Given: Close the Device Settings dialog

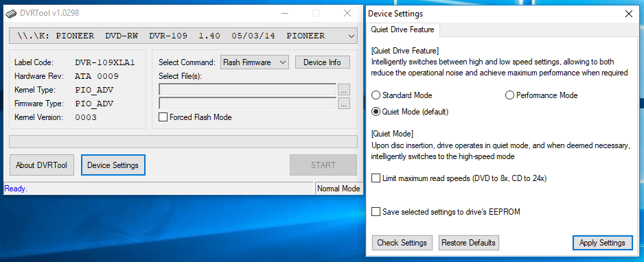Looking at the screenshot, I should pyautogui.click(x=628, y=14).
